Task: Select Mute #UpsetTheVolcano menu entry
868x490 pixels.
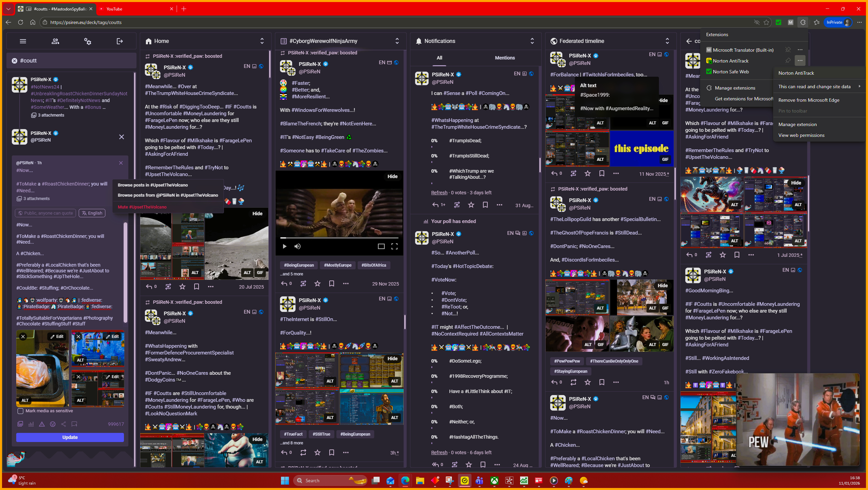Action: (x=142, y=207)
